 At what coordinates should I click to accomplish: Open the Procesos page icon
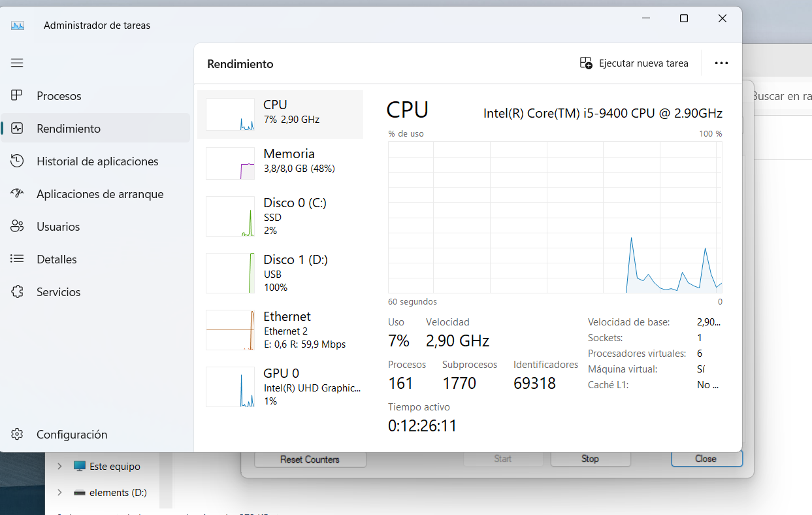click(17, 96)
